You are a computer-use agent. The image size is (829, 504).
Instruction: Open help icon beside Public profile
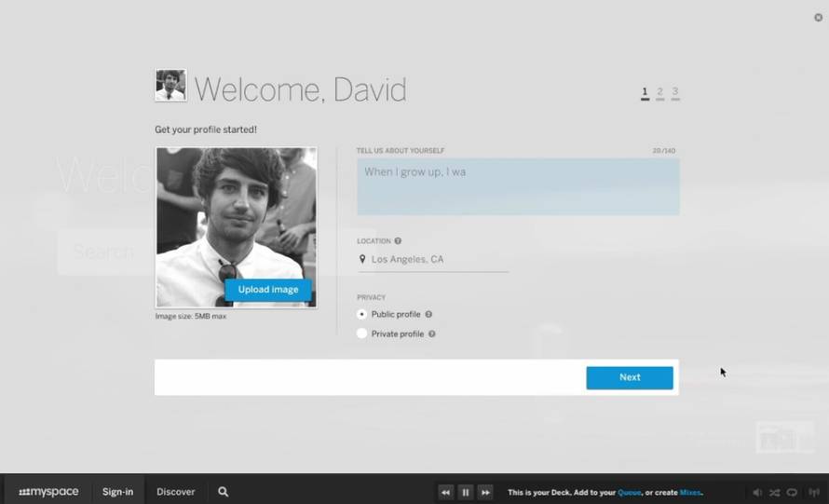(x=428, y=314)
